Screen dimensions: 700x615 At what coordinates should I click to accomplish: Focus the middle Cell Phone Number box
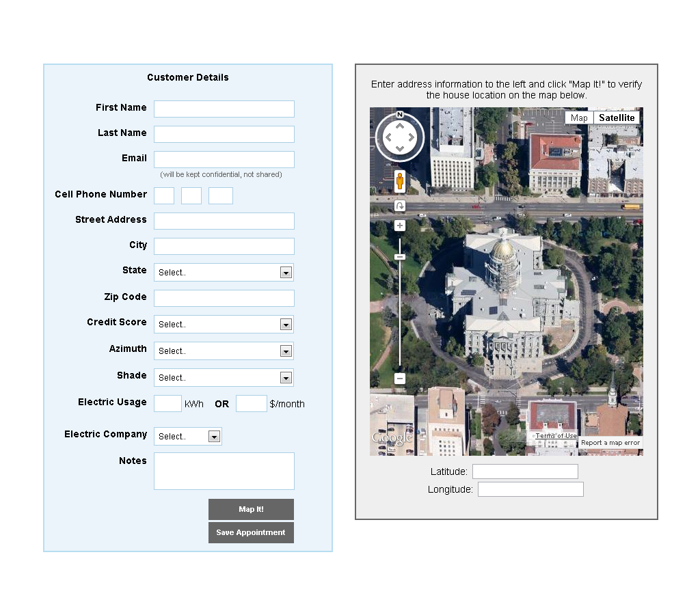pos(191,196)
